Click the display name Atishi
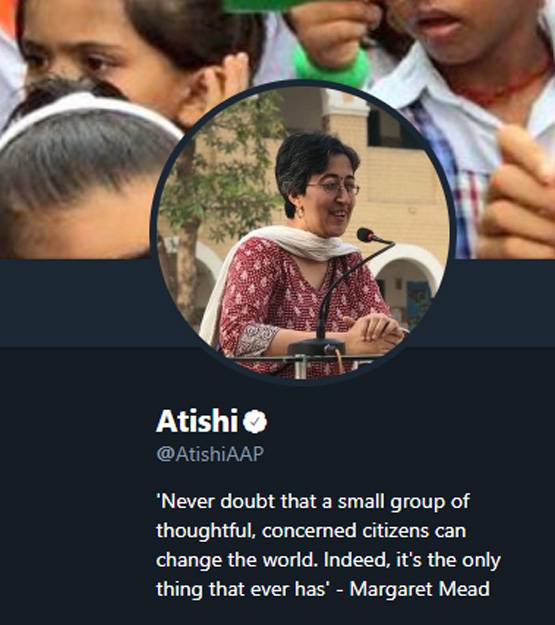Image resolution: width=555 pixels, height=625 pixels. tap(197, 421)
